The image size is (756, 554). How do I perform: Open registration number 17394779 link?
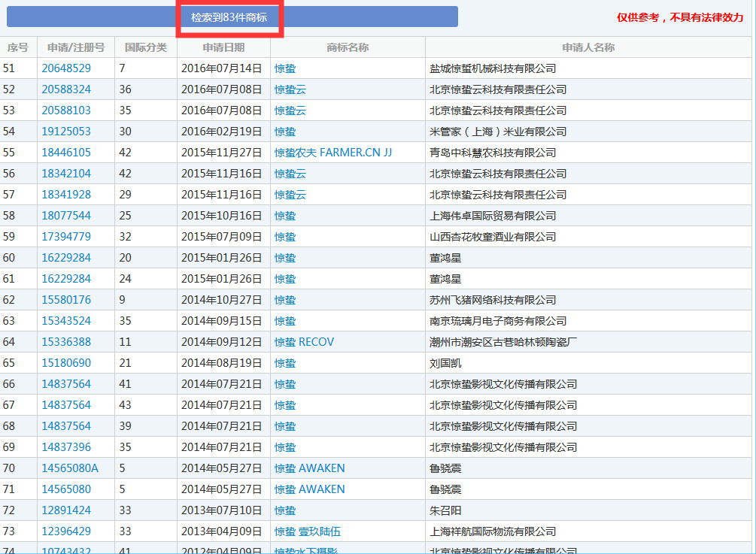(66, 237)
